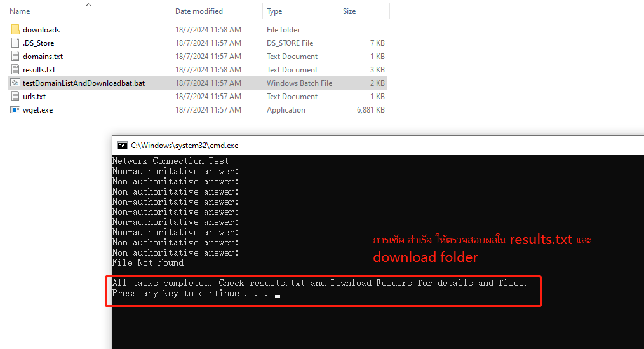Select the downloads folder icon

click(x=15, y=30)
